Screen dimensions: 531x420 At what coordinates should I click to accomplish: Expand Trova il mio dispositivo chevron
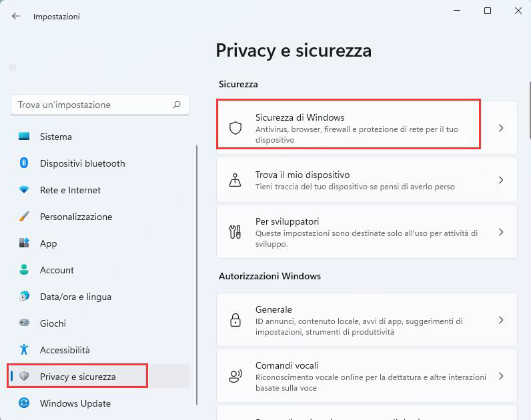[501, 180]
